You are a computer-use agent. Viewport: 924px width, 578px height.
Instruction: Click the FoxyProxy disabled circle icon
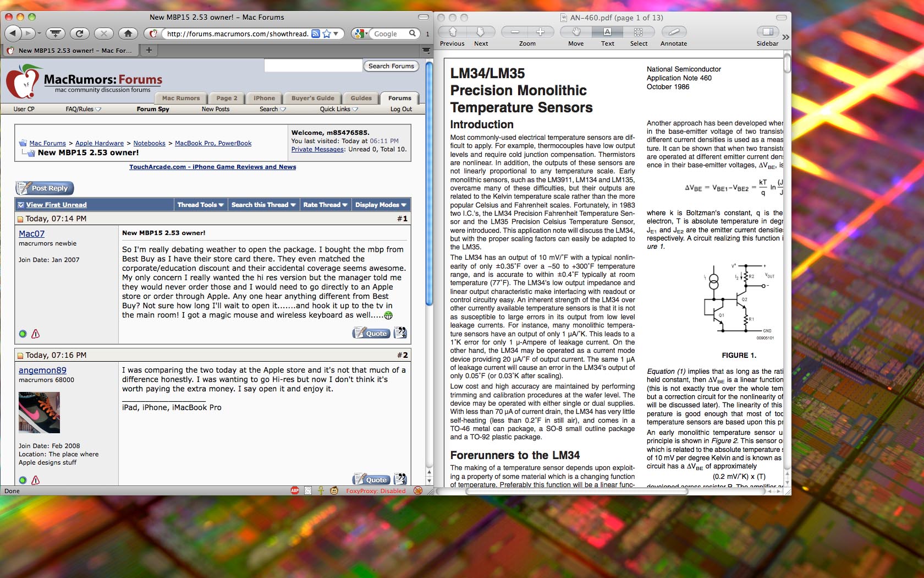(x=418, y=490)
